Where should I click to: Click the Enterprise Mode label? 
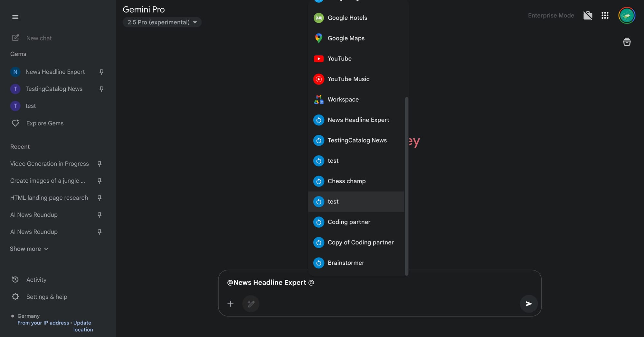[x=551, y=15]
